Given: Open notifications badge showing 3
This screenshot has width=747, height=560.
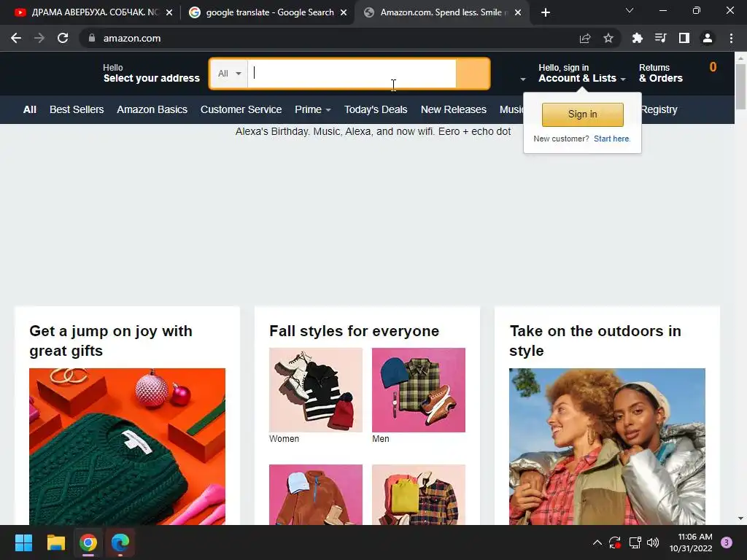Looking at the screenshot, I should click(726, 542).
